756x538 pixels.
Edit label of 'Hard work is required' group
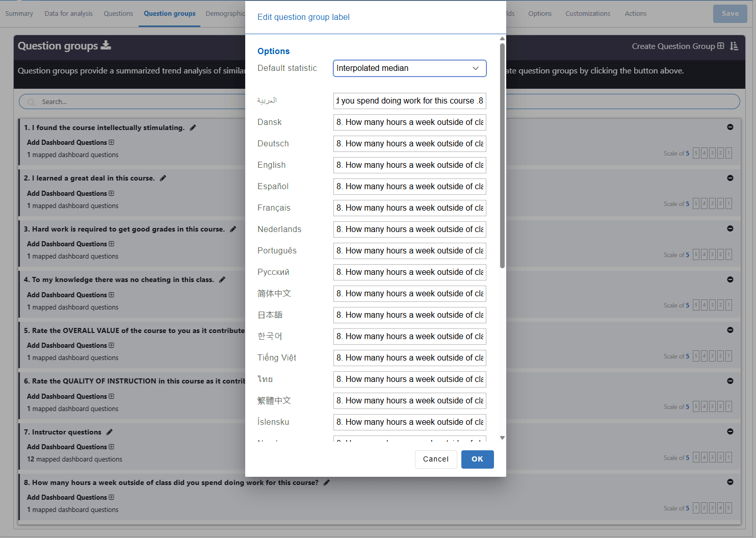(233, 229)
